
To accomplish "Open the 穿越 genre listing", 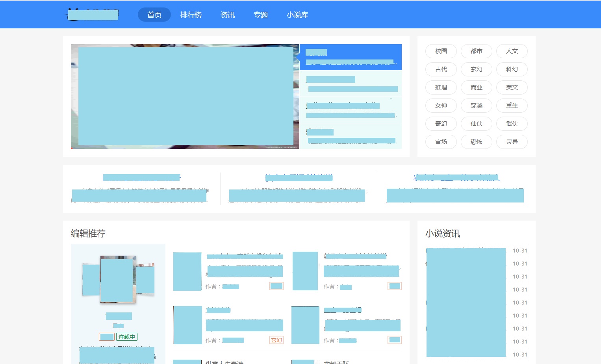I will click(x=476, y=106).
